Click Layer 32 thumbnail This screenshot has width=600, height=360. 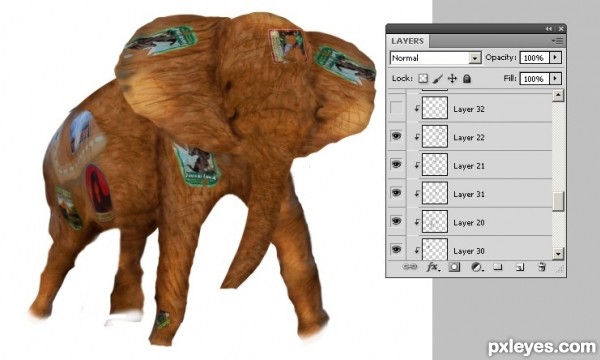click(x=435, y=108)
